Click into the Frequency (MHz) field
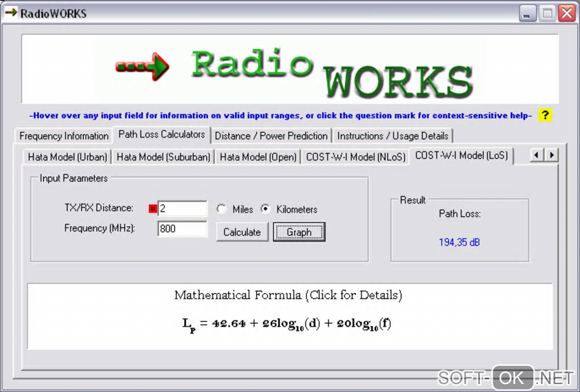The width and height of the screenshot is (580, 392). 183,229
